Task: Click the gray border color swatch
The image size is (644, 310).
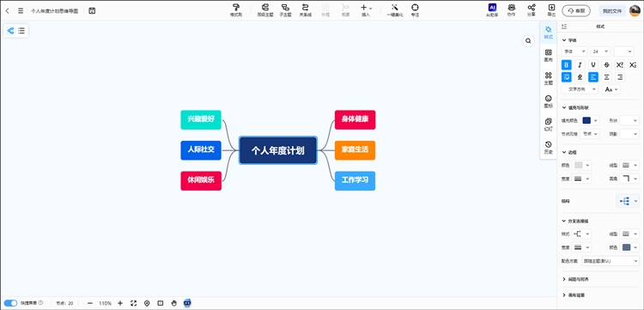Action: click(x=578, y=165)
